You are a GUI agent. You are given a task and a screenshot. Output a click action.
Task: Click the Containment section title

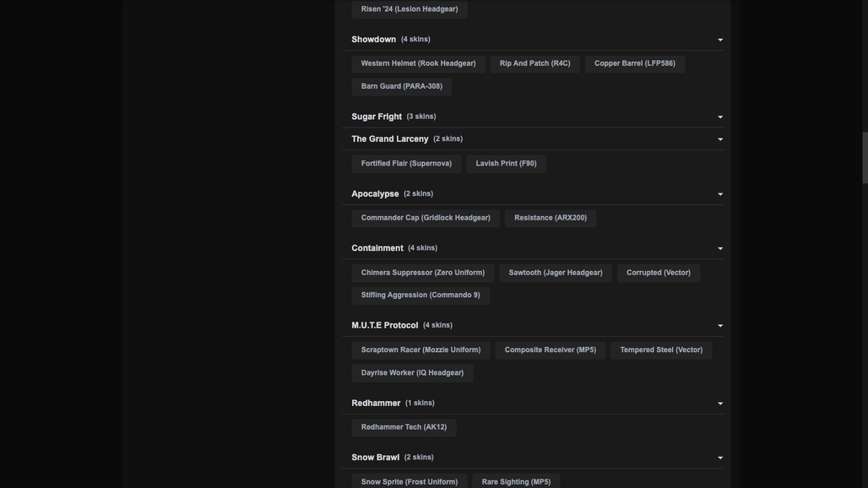point(377,248)
